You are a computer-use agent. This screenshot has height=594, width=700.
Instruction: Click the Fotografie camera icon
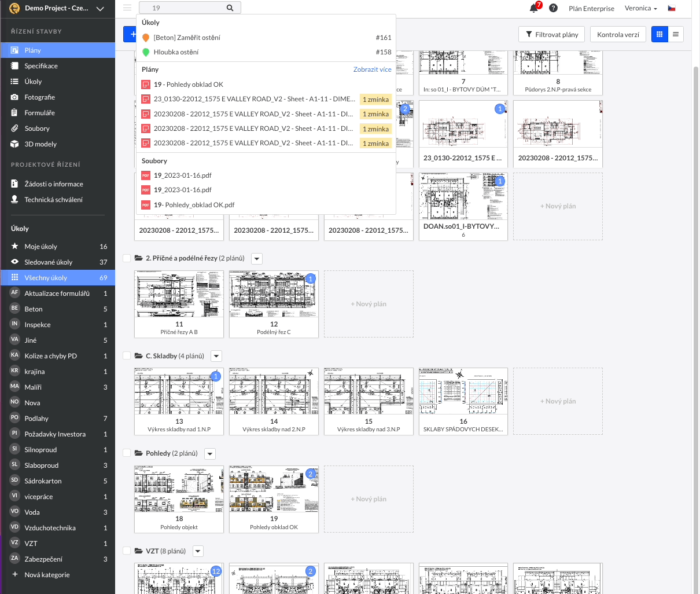[14, 97]
